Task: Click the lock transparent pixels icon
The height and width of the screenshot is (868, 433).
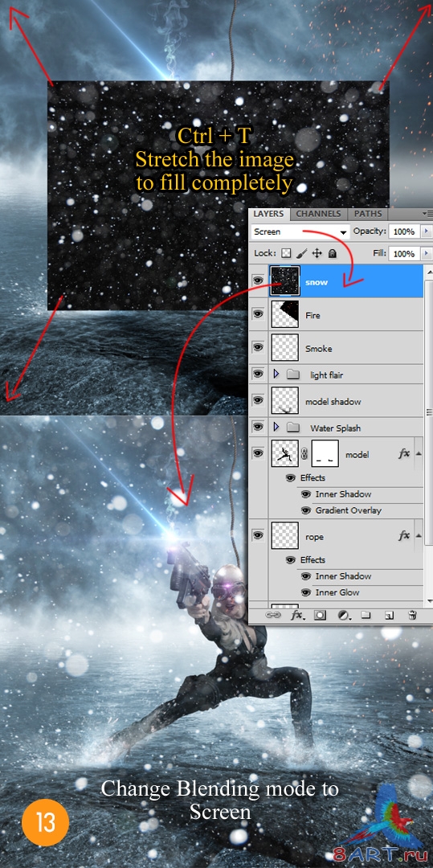Action: pos(286,253)
